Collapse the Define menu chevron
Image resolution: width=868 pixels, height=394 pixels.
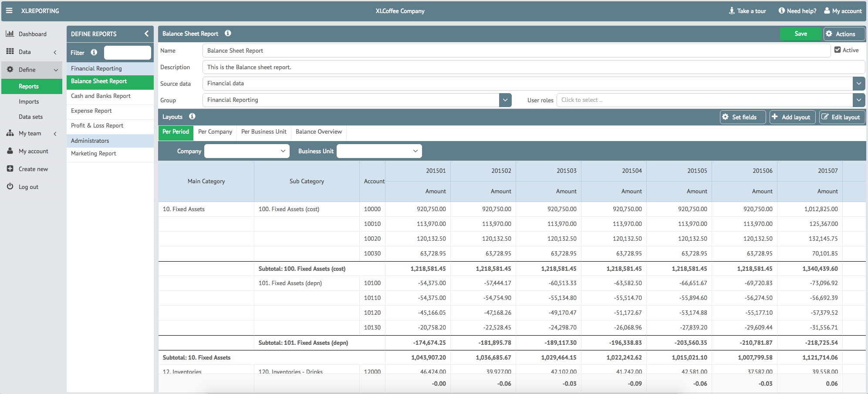click(x=56, y=70)
